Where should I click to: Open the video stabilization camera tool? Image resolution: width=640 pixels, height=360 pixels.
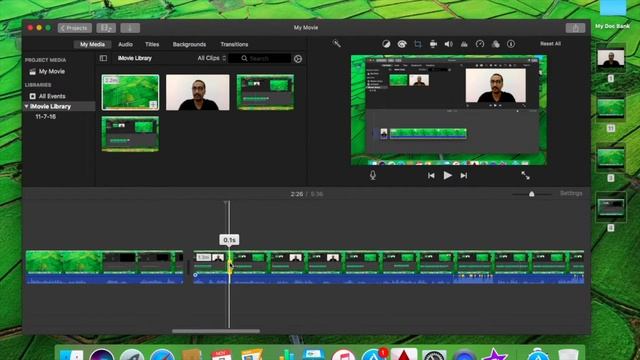coord(433,44)
